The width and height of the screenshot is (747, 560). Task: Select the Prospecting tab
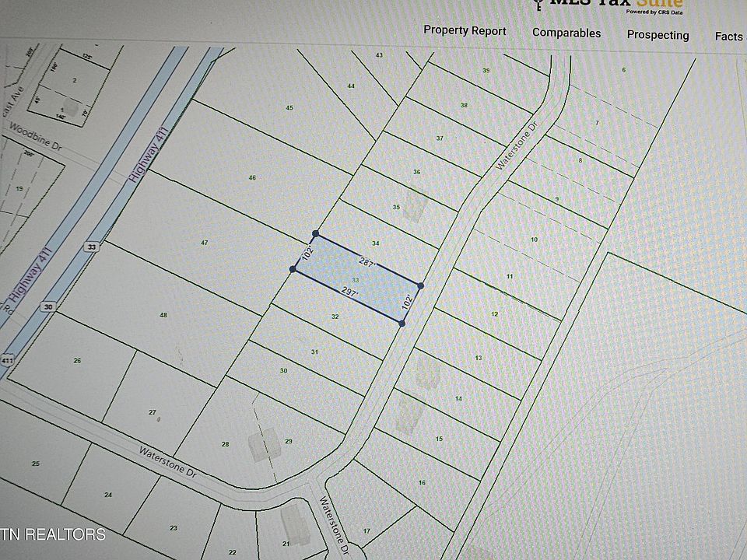click(658, 35)
